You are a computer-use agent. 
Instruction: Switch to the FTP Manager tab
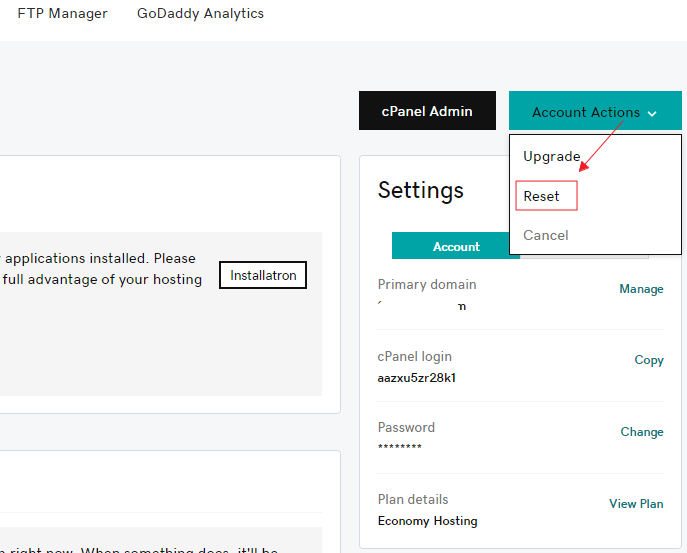[x=62, y=14]
